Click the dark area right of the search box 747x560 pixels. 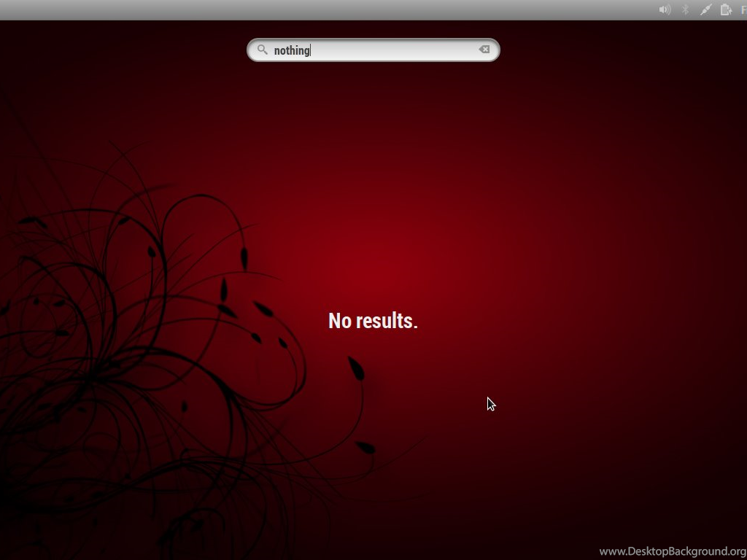(x=620, y=50)
